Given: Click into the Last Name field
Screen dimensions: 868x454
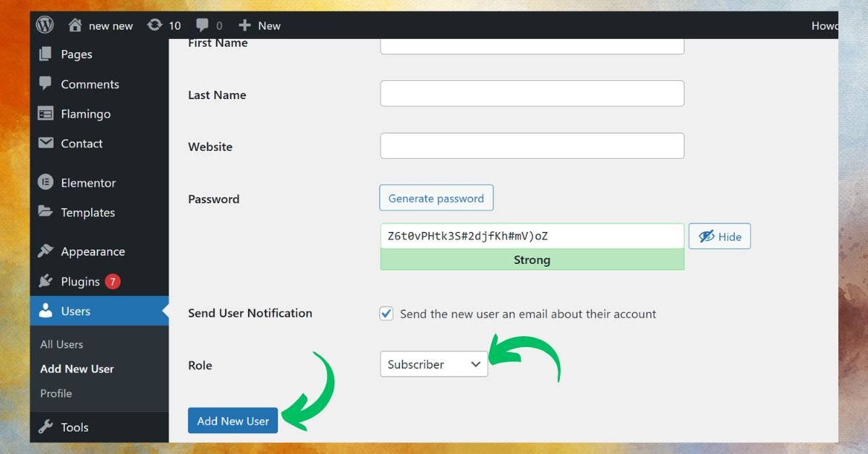Looking at the screenshot, I should tap(532, 93).
